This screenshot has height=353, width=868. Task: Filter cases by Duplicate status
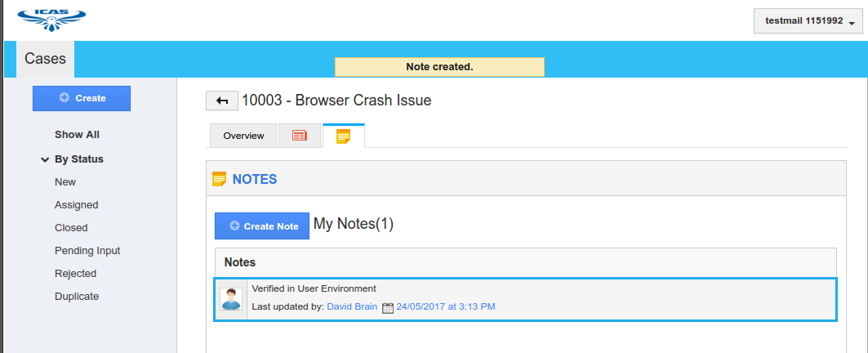[x=77, y=297]
